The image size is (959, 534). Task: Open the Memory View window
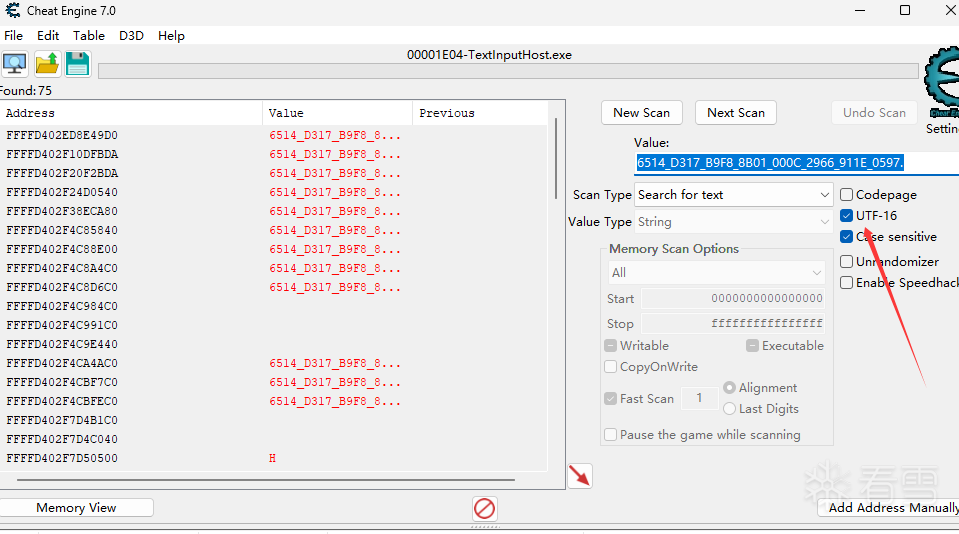(x=76, y=508)
